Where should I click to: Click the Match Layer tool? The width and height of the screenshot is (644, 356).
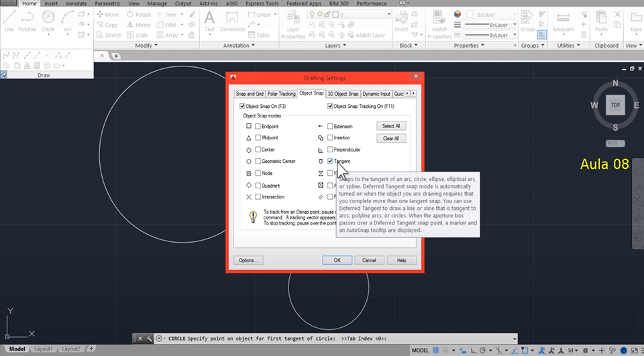[366, 35]
